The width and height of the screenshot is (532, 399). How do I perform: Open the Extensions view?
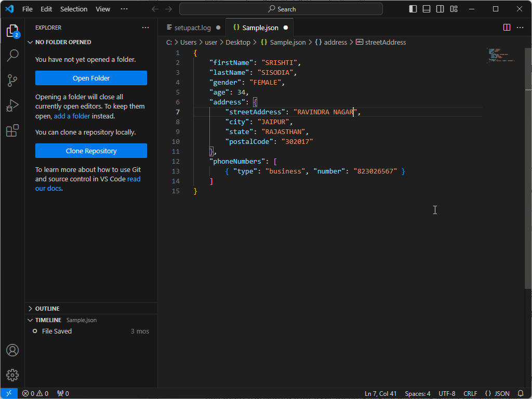(12, 130)
